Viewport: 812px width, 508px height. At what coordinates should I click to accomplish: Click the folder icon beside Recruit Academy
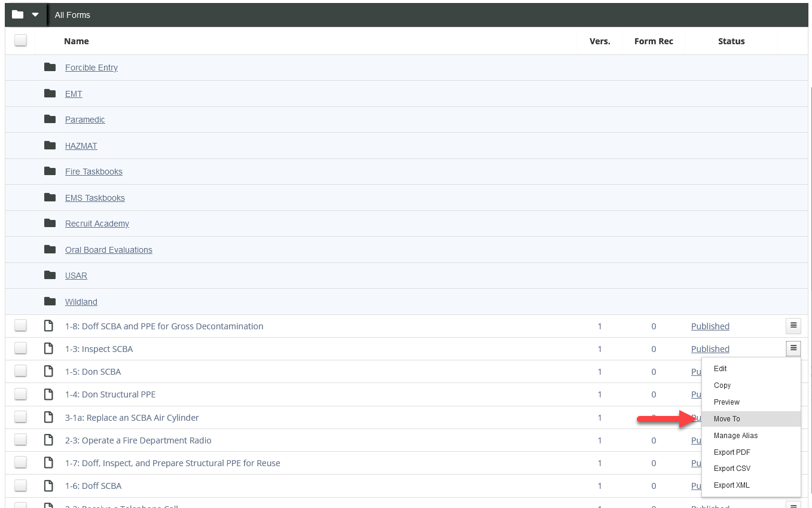tap(50, 224)
